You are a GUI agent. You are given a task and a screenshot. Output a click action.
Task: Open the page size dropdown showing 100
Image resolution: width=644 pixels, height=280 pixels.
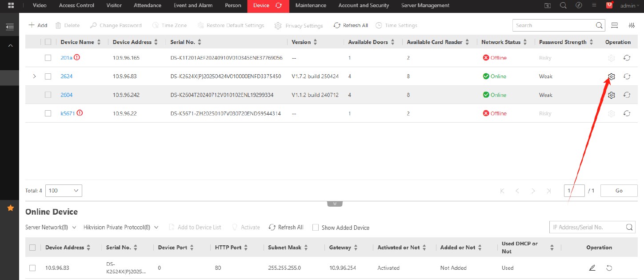64,191
